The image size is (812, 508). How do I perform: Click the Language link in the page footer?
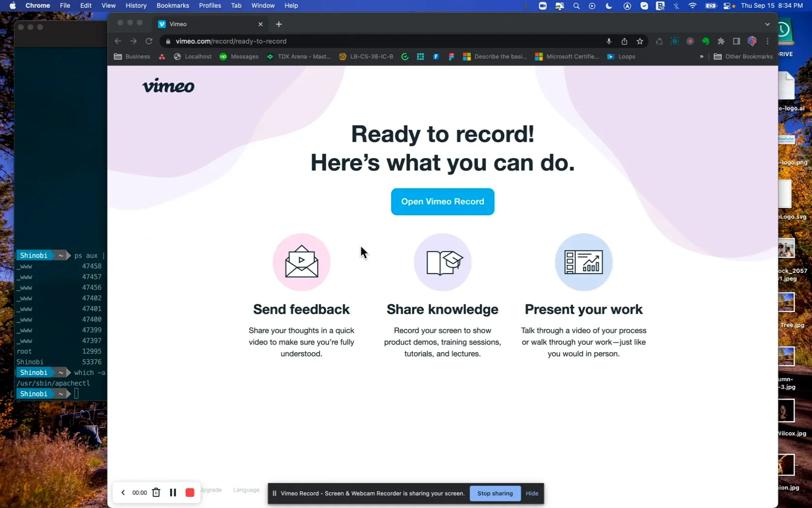(246, 490)
